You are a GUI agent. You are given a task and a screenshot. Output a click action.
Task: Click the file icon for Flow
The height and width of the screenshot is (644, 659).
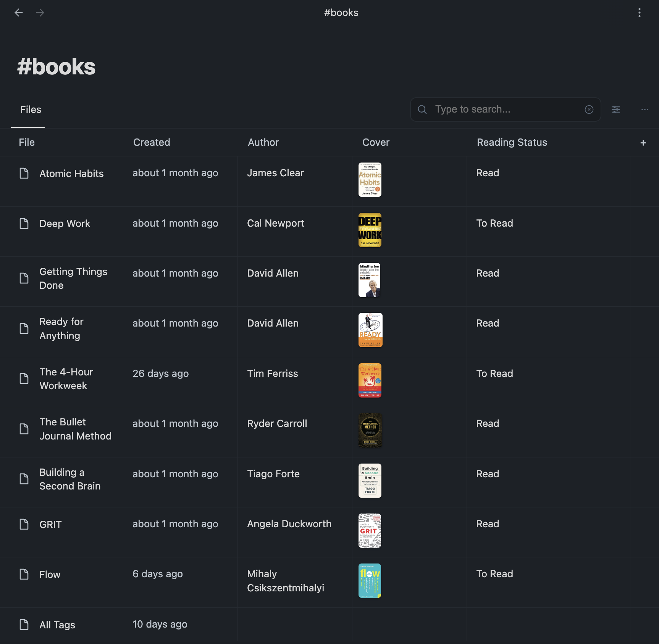(24, 574)
